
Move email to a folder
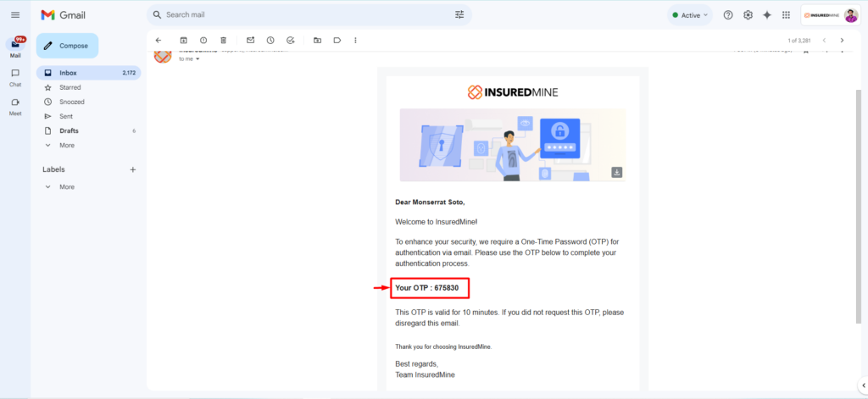tap(317, 41)
